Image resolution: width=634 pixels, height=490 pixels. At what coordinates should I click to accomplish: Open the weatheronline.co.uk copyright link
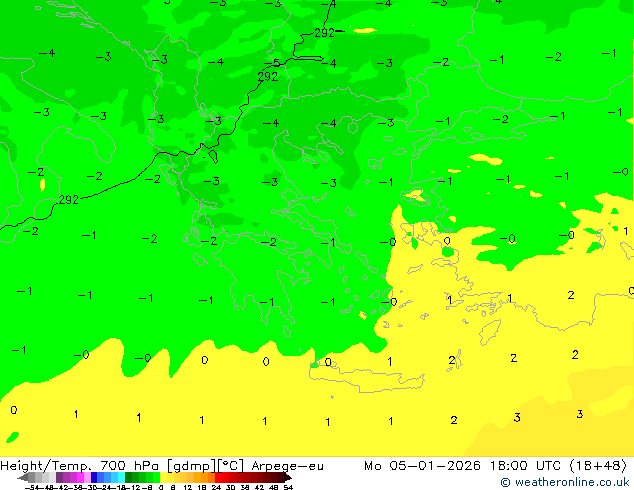click(x=565, y=482)
